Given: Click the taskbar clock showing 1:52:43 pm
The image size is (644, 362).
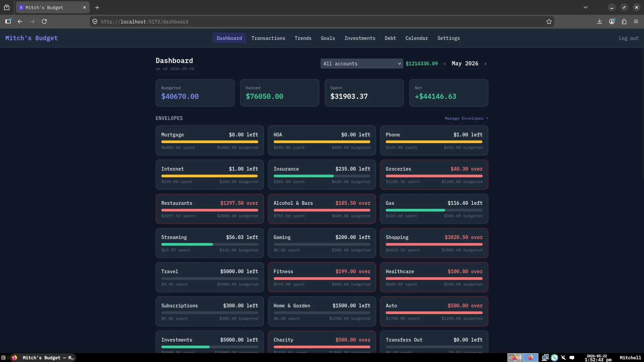Looking at the screenshot, I should tap(598, 358).
